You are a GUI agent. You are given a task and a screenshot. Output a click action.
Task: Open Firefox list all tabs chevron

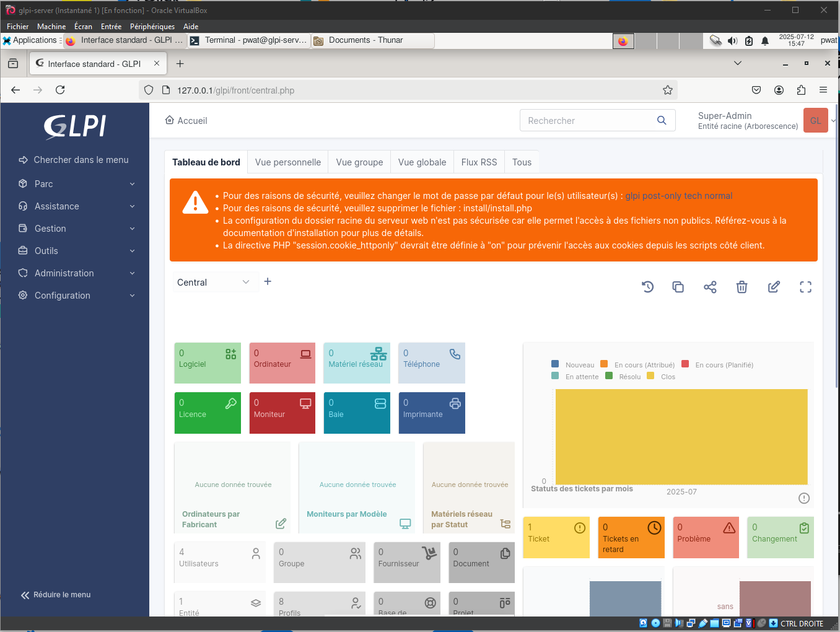point(737,63)
